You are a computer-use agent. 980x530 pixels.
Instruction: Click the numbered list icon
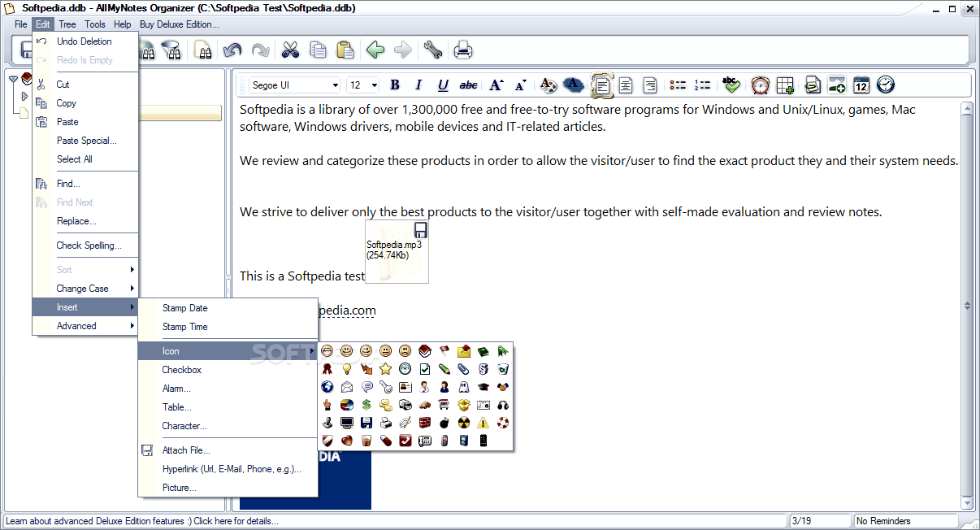coord(702,85)
